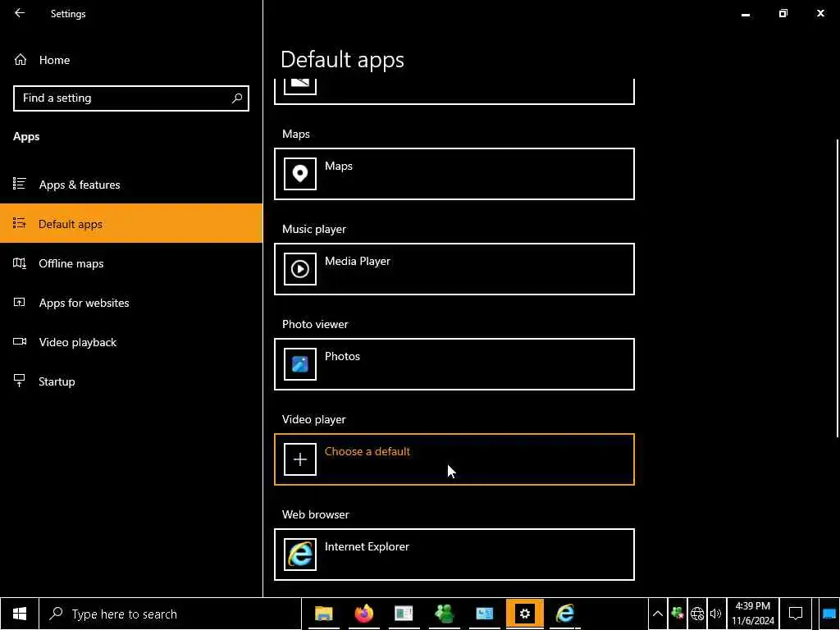Click the Default apps page scrollbar
This screenshot has width=840, height=630.
(x=838, y=288)
